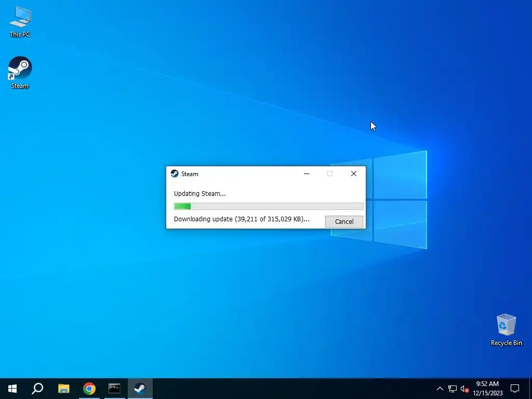Click the 'Updating Steam...' text

coord(200,194)
